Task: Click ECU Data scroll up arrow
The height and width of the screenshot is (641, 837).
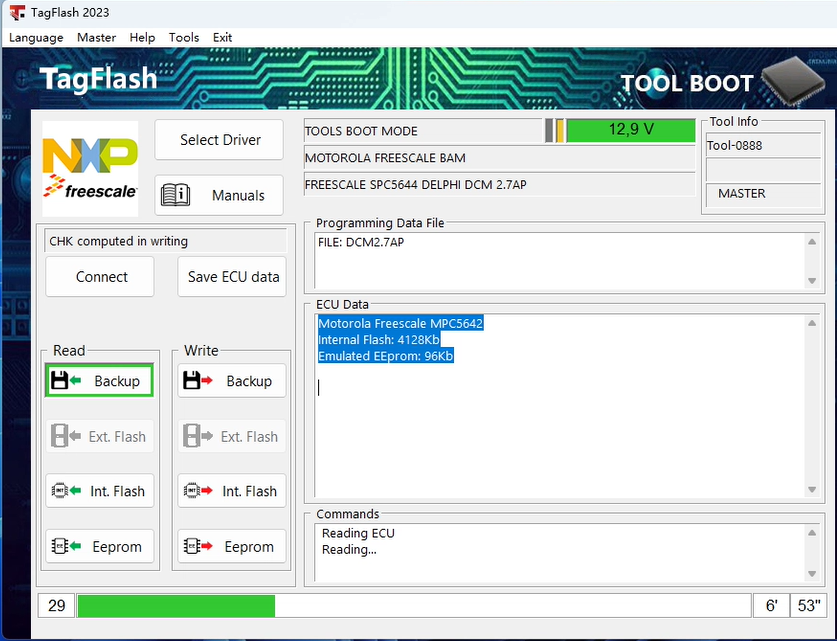Action: pyautogui.click(x=812, y=323)
